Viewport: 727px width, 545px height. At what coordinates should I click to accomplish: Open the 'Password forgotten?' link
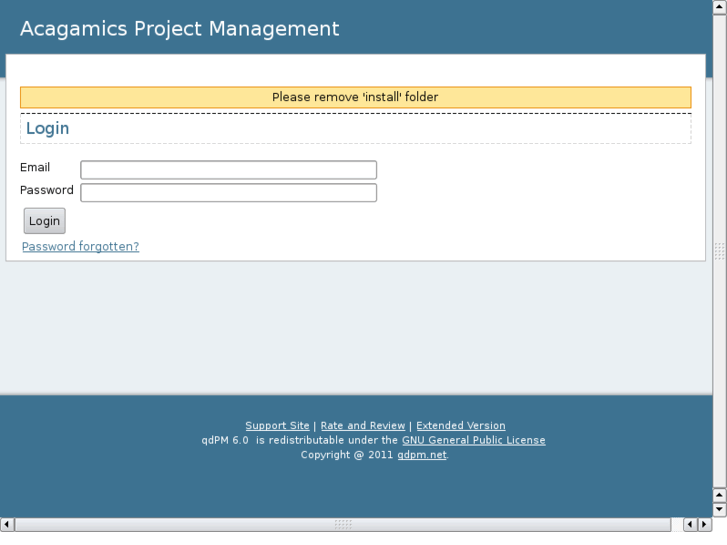(80, 247)
